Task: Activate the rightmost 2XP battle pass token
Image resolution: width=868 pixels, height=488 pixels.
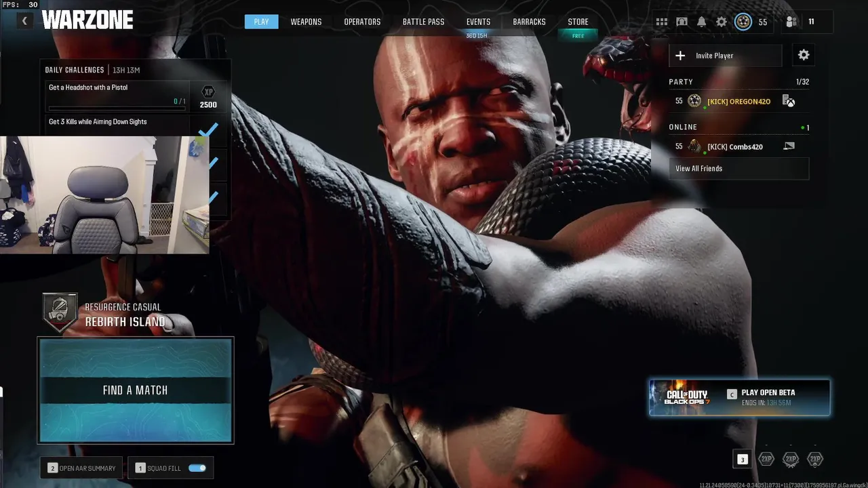Action: click(x=815, y=460)
